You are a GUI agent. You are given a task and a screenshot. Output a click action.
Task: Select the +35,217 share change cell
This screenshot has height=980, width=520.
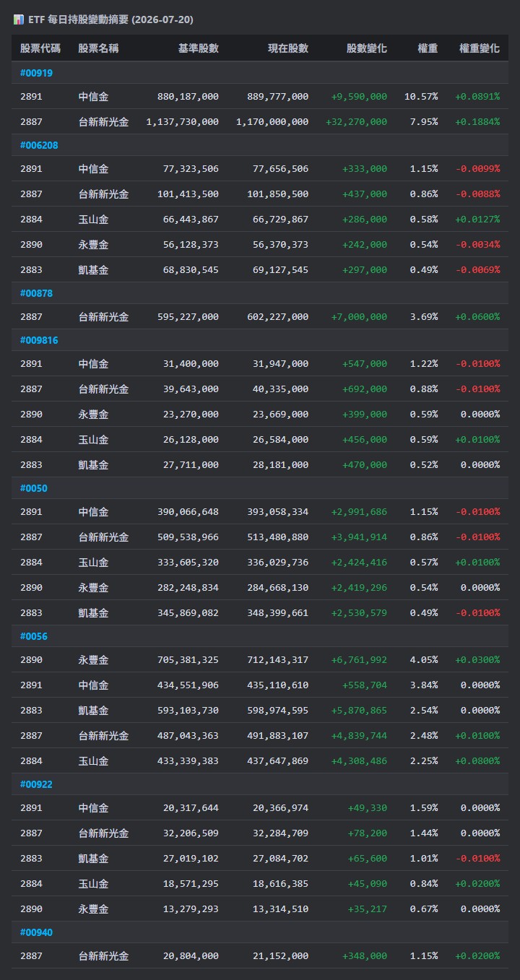368,909
